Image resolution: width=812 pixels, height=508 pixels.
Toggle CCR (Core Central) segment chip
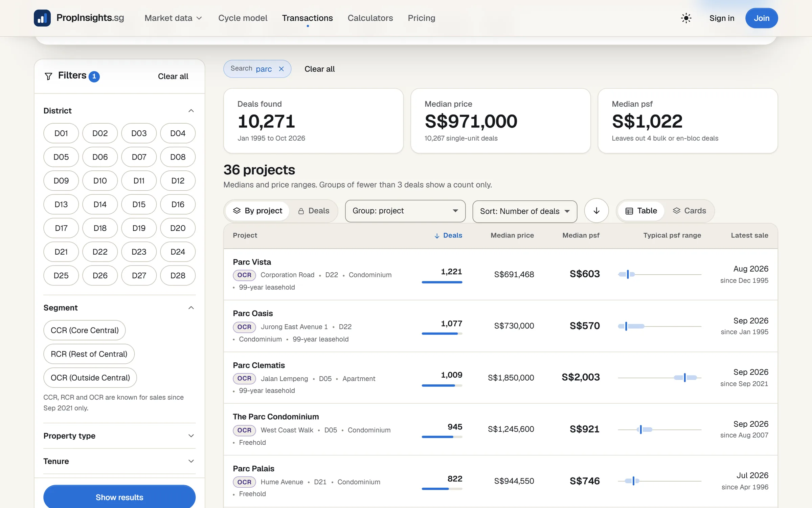click(84, 330)
